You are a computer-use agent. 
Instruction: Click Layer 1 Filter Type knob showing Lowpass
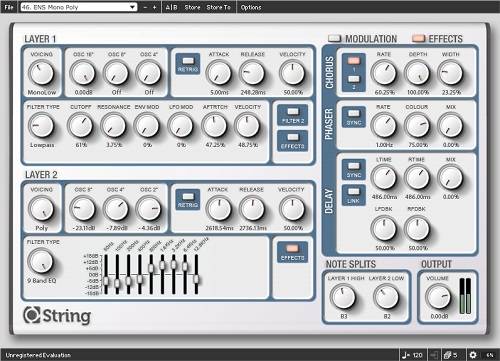41,126
